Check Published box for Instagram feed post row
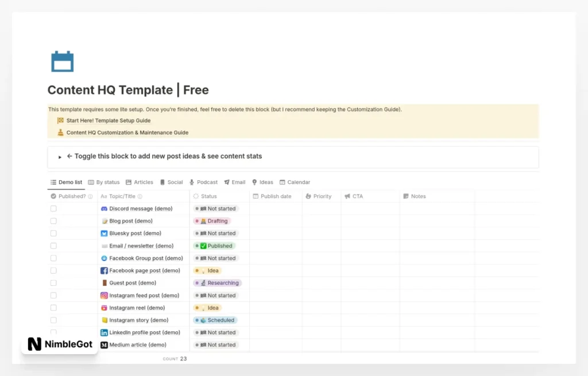This screenshot has height=376, width=588. point(53,296)
